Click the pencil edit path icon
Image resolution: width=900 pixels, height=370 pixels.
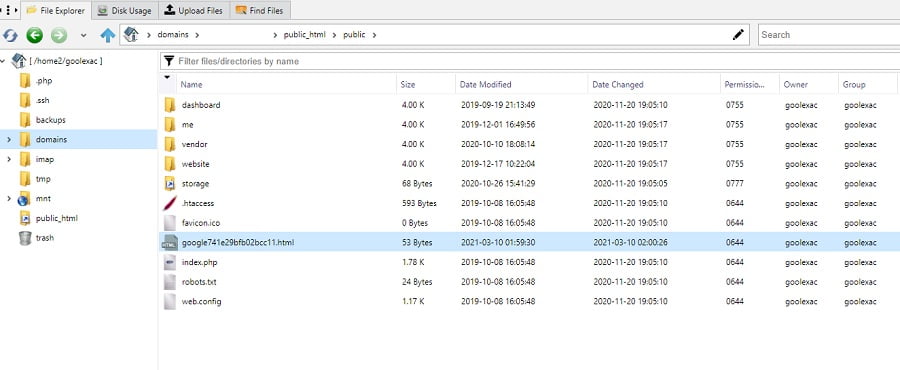pos(738,34)
